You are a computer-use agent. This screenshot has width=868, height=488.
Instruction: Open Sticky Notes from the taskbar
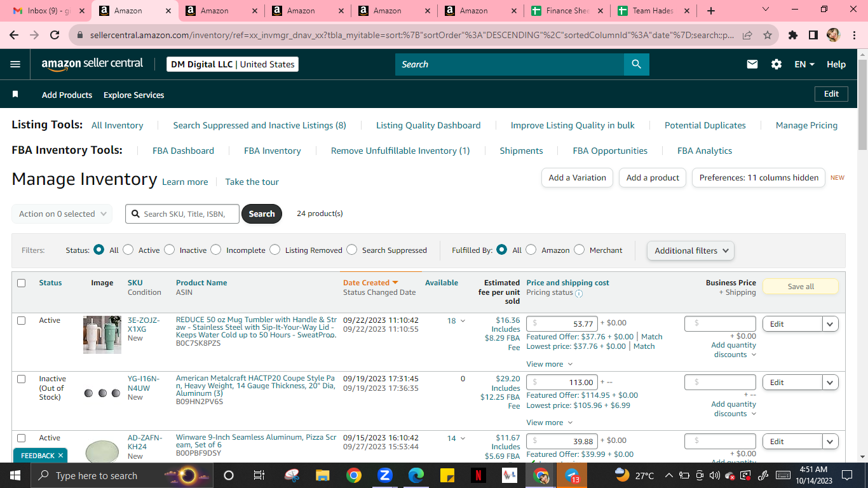point(447,475)
